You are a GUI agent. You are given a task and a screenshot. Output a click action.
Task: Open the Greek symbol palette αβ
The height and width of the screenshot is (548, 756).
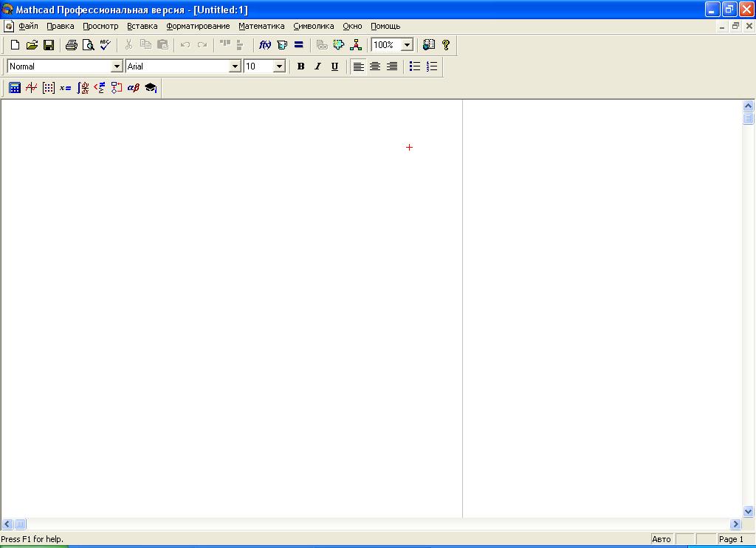pyautogui.click(x=134, y=88)
